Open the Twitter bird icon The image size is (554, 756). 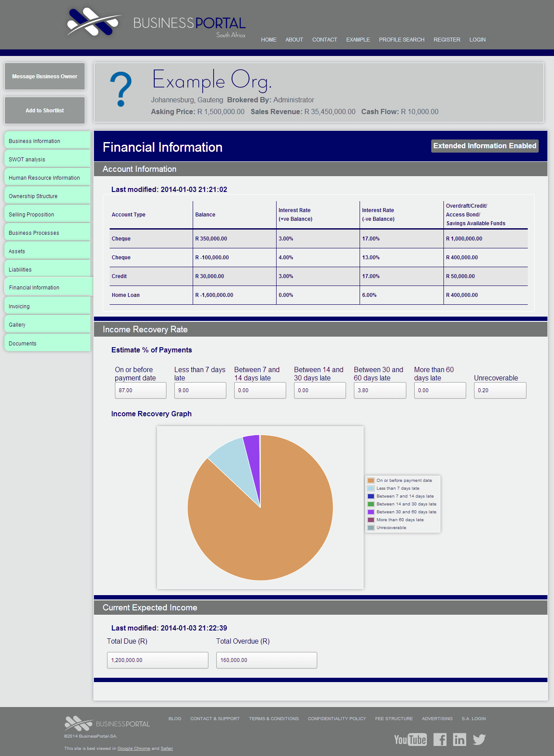click(x=479, y=739)
